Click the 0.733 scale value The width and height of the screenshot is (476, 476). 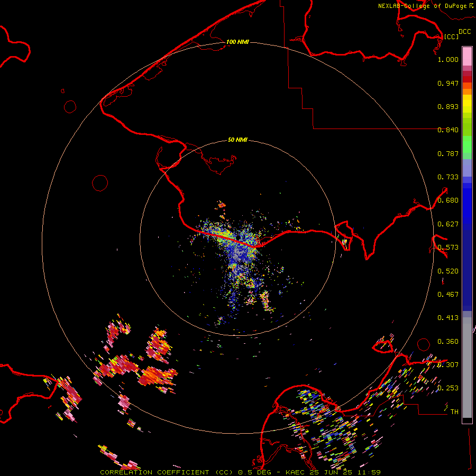tap(448, 177)
